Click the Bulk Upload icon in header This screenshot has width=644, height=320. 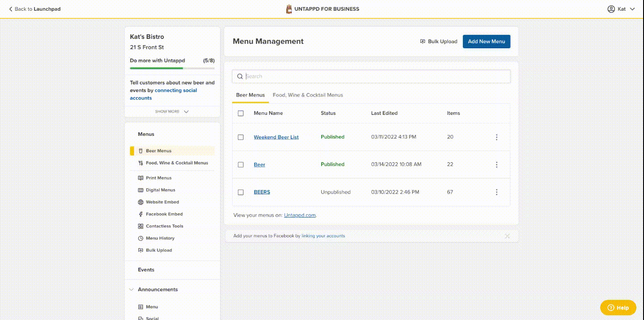[x=423, y=42]
